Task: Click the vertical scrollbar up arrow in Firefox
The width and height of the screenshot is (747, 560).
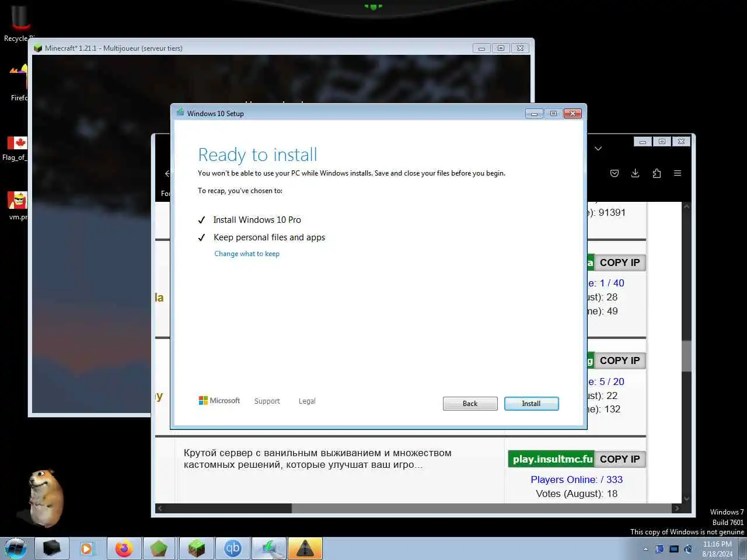Action: (686, 206)
